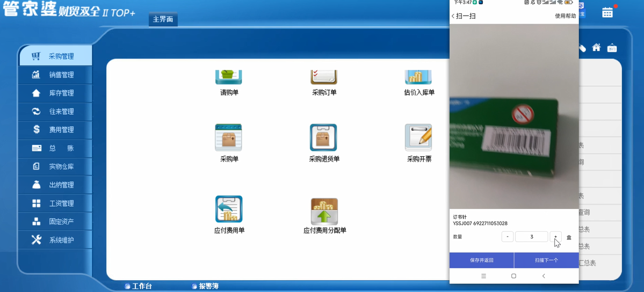644x292 pixels.
Task: Select 库存管理 in the sidebar
Action: 61,93
